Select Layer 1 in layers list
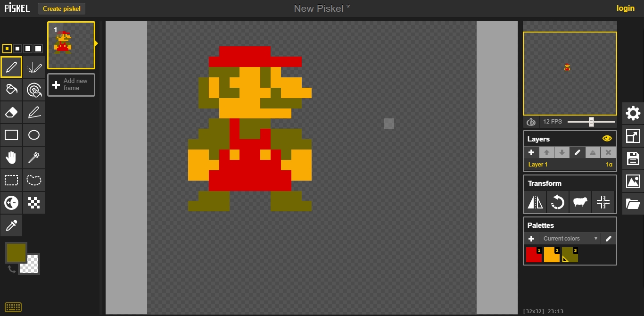The image size is (644, 316). point(570,165)
